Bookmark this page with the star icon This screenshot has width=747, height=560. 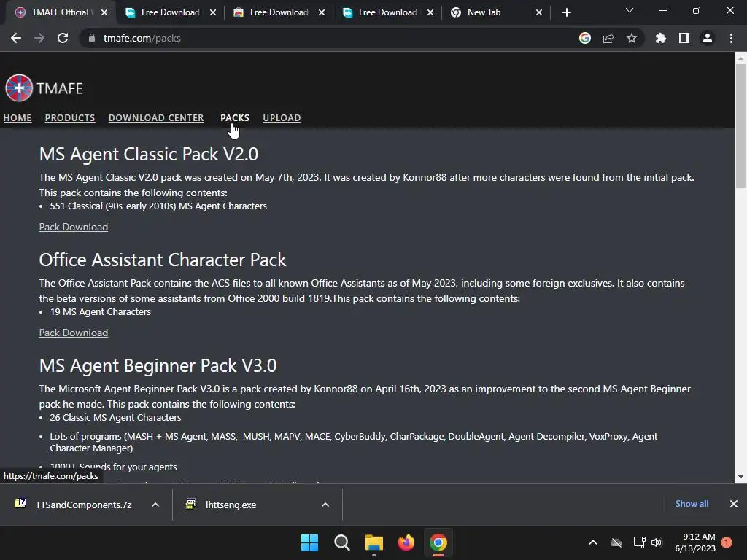point(632,38)
